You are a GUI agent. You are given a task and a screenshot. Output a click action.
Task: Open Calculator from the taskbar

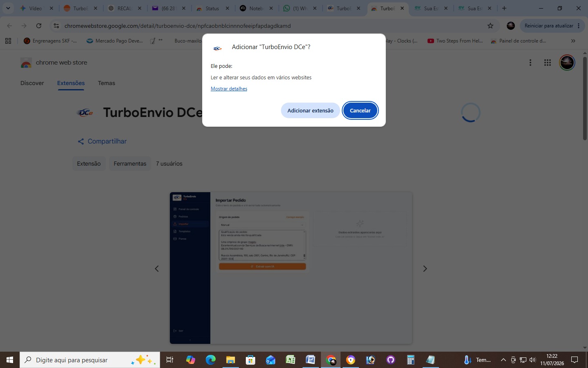pyautogui.click(x=411, y=360)
